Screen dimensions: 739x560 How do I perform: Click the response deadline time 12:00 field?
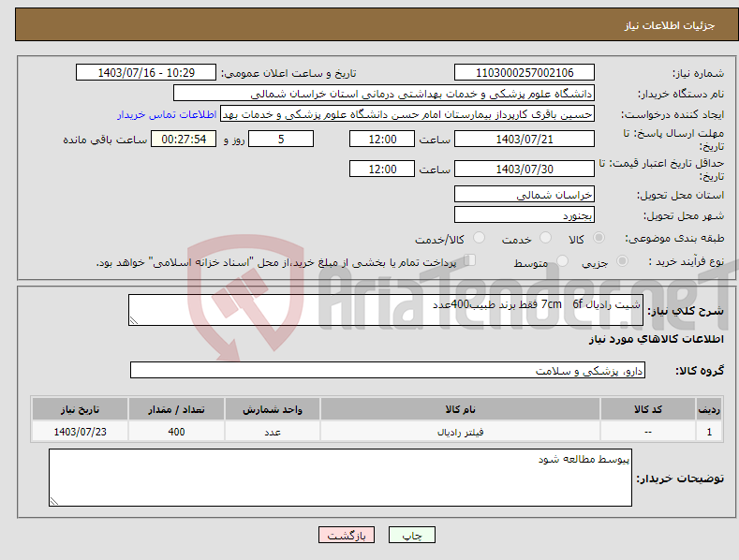tap(382, 139)
